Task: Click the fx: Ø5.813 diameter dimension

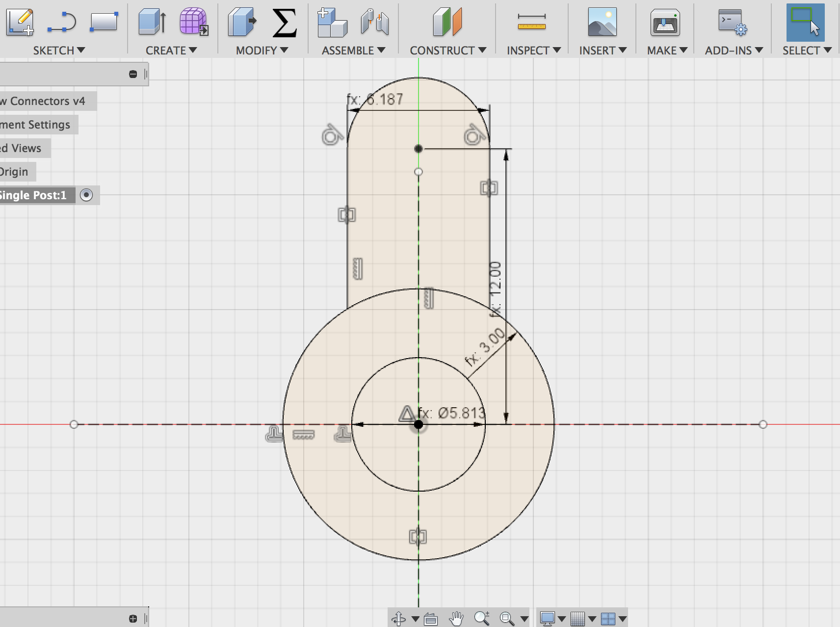Action: (x=452, y=413)
